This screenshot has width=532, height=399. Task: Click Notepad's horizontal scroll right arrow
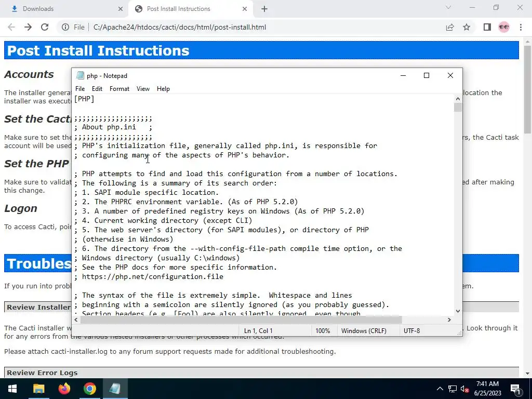point(449,320)
